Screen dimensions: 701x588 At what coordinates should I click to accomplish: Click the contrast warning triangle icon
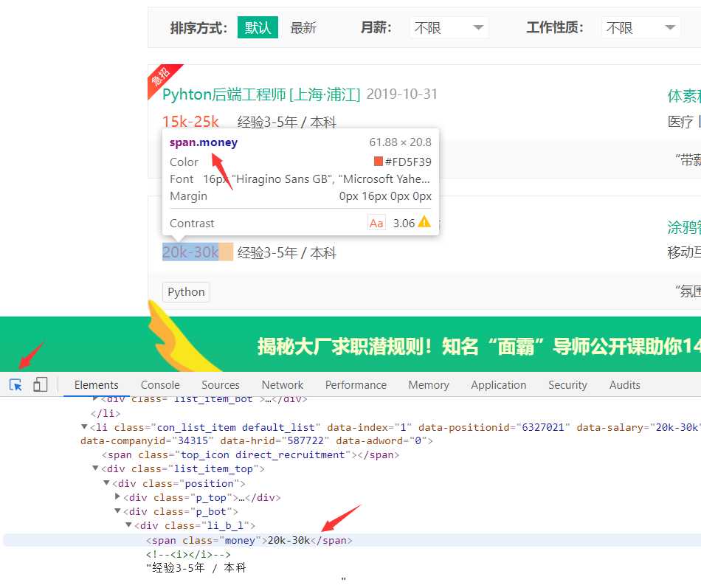pos(424,222)
